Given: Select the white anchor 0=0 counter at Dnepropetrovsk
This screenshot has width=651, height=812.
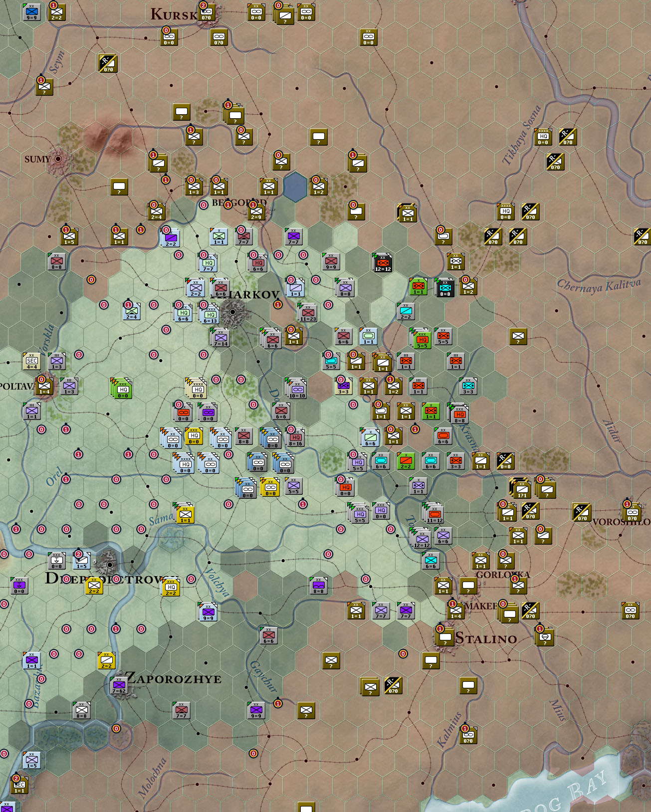Looking at the screenshot, I should [x=56, y=560].
